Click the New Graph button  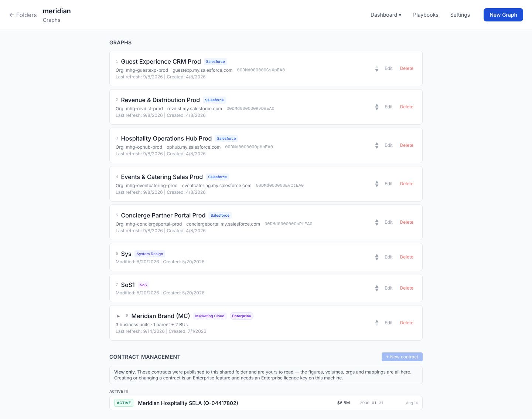[503, 15]
